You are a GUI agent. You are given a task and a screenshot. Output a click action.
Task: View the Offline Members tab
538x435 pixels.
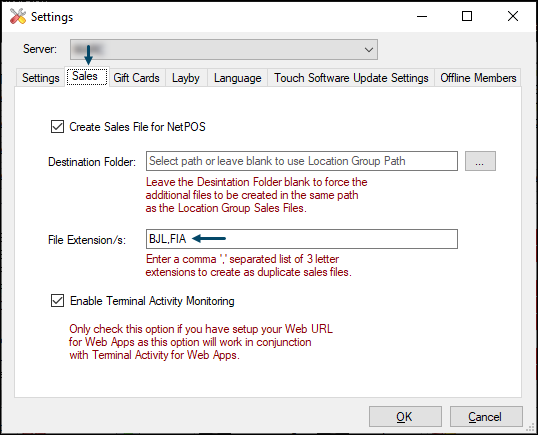point(478,78)
